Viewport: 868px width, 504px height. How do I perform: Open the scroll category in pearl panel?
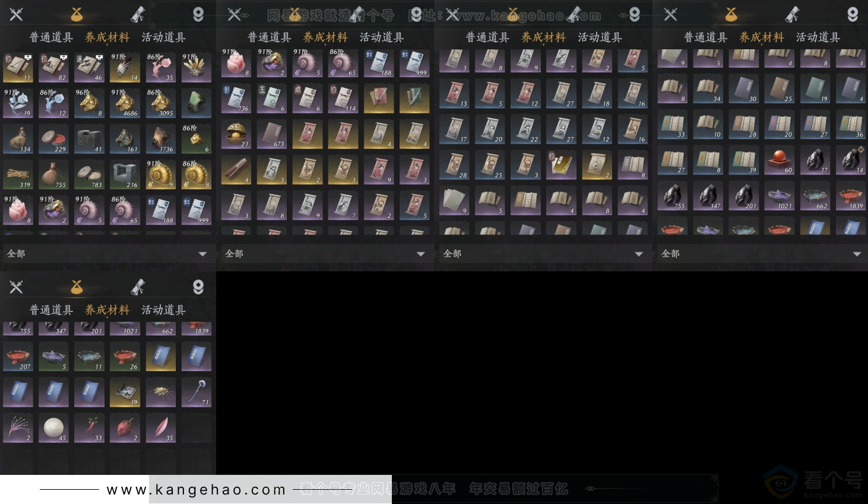point(138,287)
